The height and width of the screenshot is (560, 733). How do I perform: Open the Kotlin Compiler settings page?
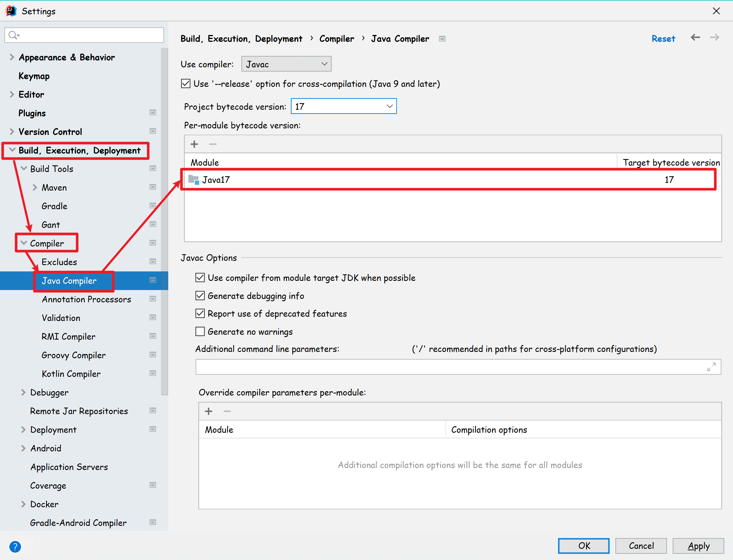[71, 374]
